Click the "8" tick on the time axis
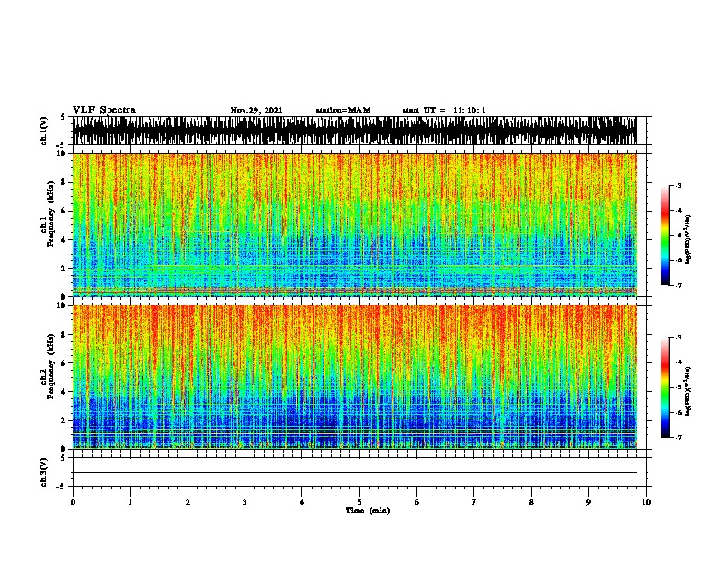Viewport: 728px width, 563px height. click(531, 502)
